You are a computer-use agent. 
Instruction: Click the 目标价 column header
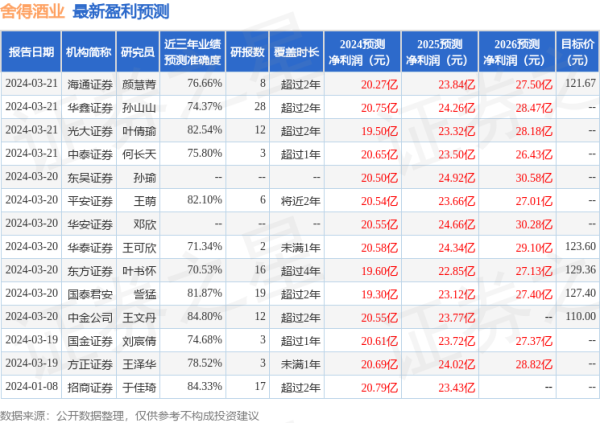577,52
